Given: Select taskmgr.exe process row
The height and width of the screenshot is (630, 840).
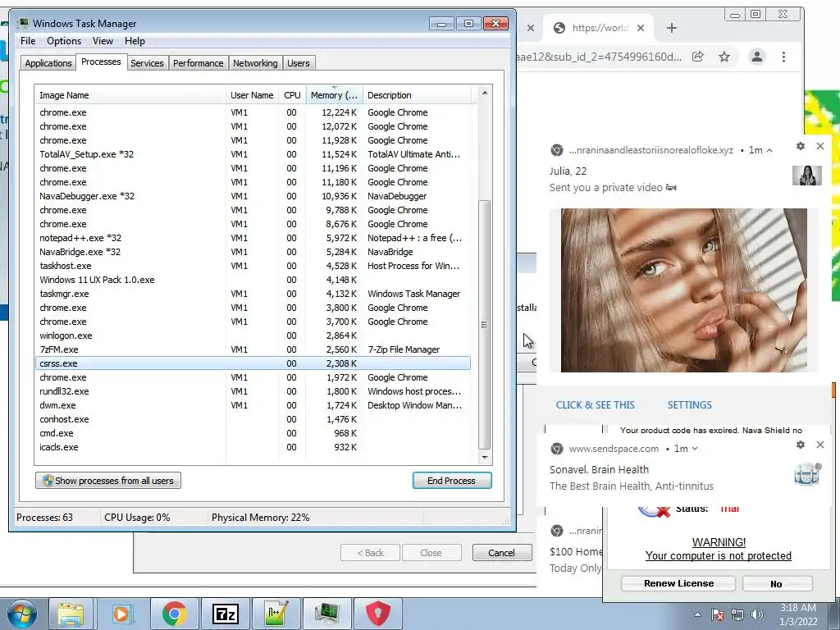Looking at the screenshot, I should 253,294.
